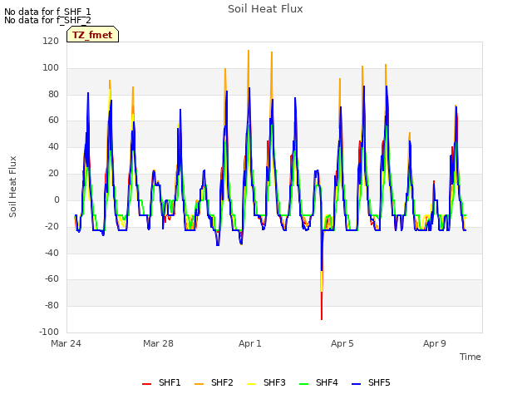This screenshot has height=399, width=532.
Task: Click the Mar 24 x-axis label
Action: coord(66,343)
